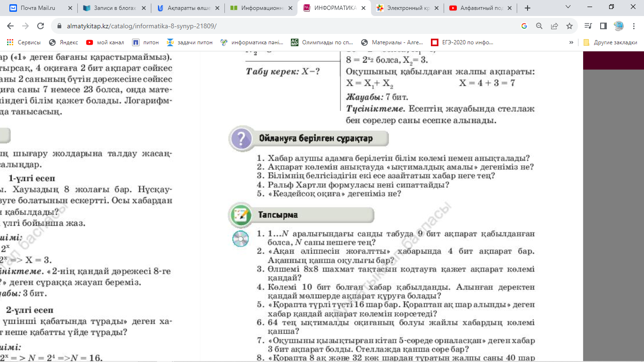Open the Сервисы apps shortcut
The image size is (644, 362).
tap(24, 42)
